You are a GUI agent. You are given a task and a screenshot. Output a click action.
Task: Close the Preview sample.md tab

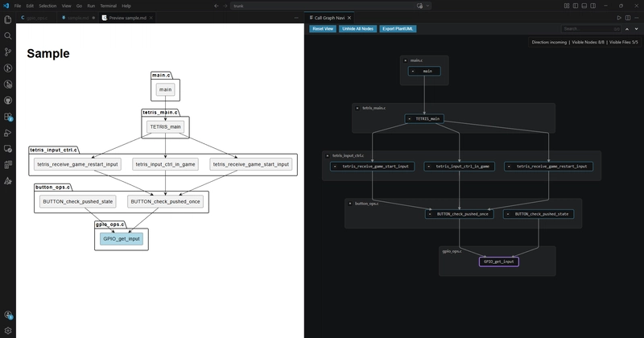point(151,18)
